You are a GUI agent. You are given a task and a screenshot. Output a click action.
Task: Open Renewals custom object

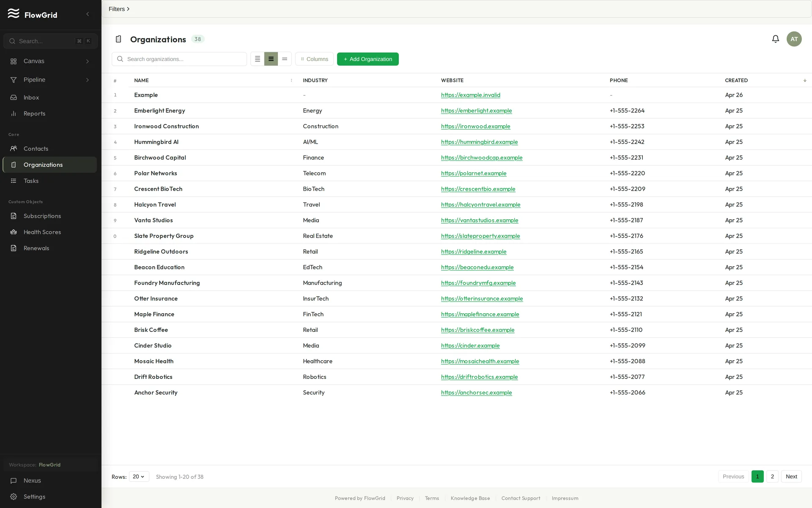[50, 248]
